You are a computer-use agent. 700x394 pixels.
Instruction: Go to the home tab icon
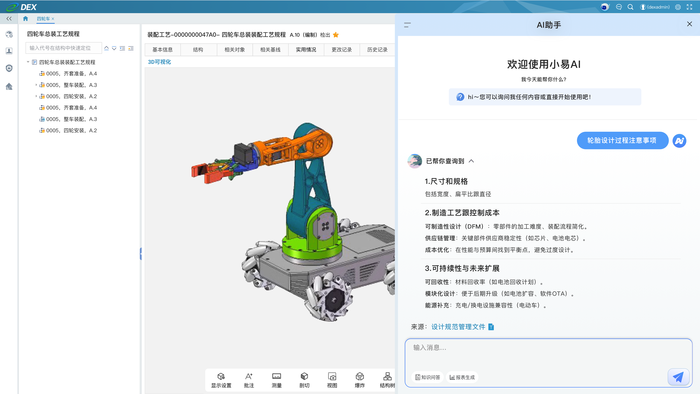(x=25, y=19)
